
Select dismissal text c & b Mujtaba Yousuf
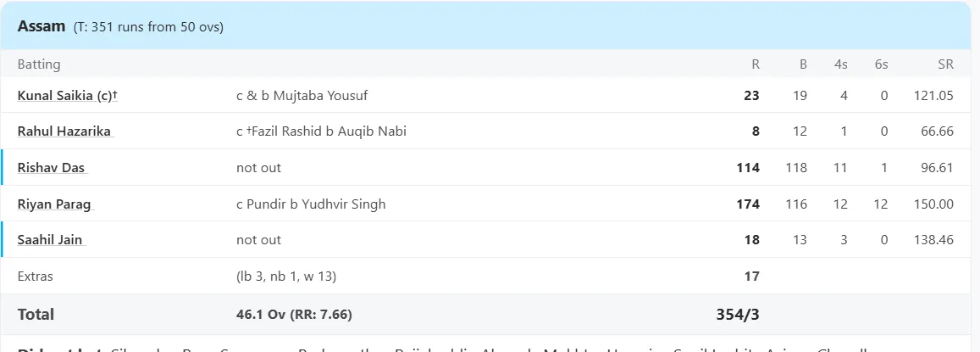click(x=302, y=95)
